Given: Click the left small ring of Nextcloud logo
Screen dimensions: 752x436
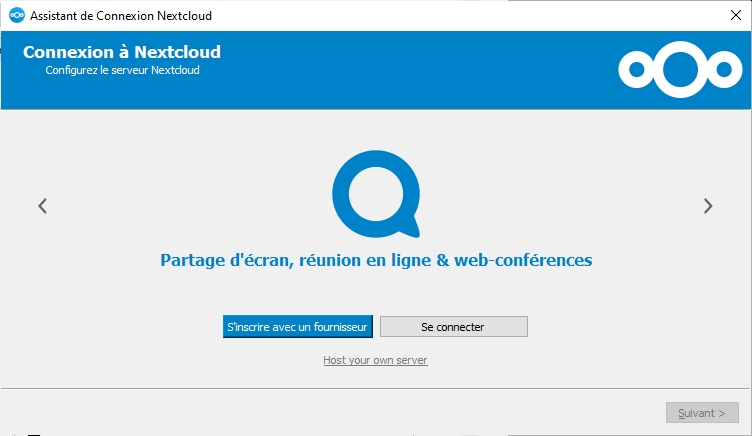Looking at the screenshot, I should coord(636,69).
